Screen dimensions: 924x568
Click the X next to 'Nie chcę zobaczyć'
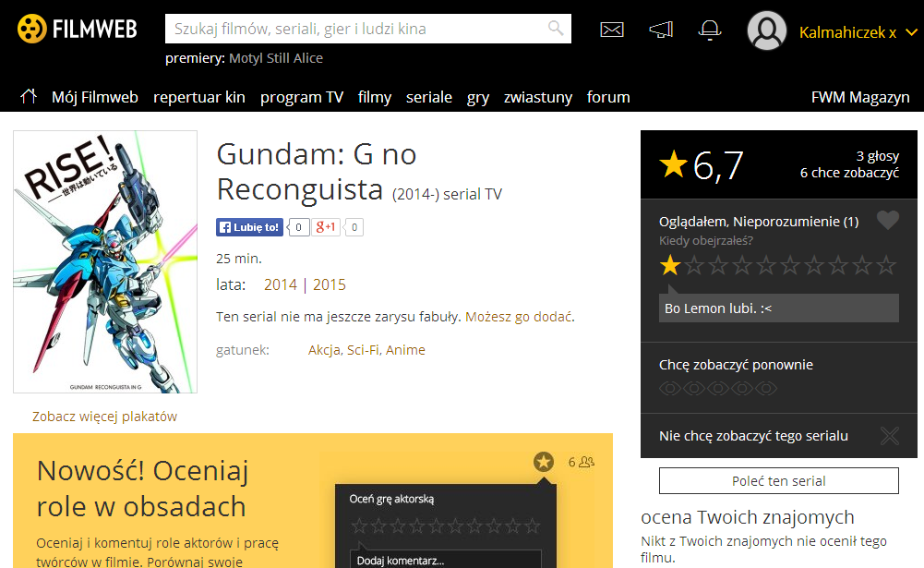tap(889, 436)
